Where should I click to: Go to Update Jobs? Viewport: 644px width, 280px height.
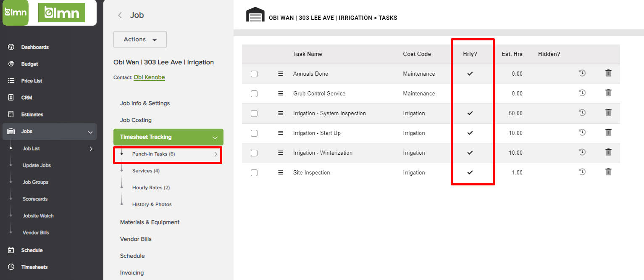(37, 165)
